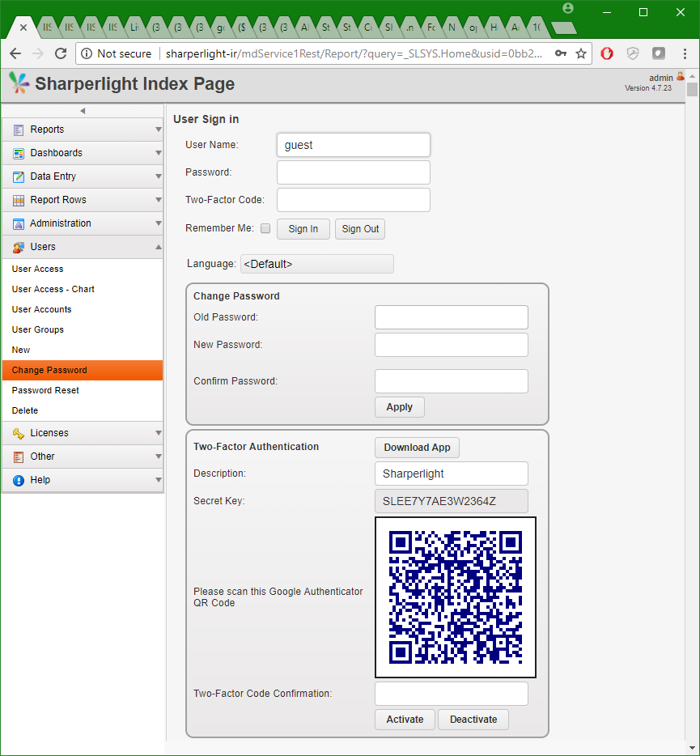Open User Access in Users menu
This screenshot has height=756, width=700.
[x=83, y=269]
